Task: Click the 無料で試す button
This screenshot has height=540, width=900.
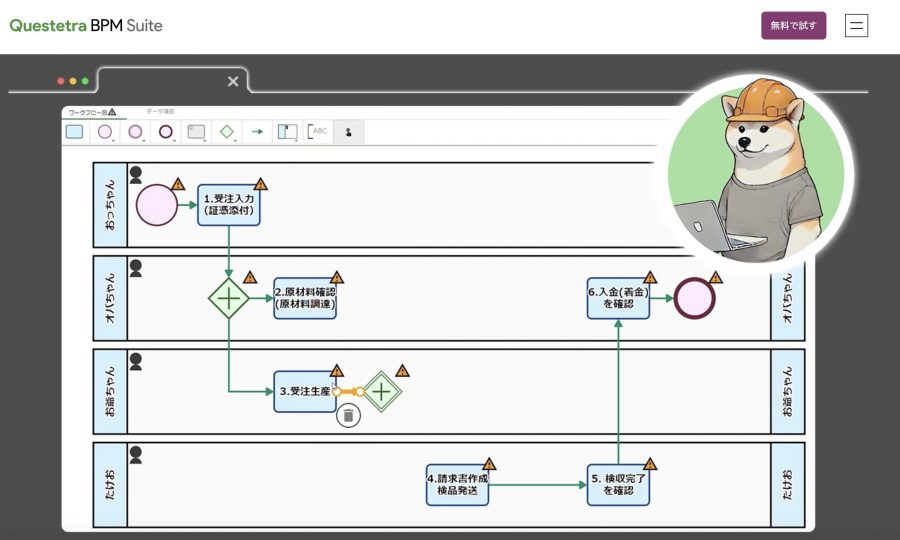Action: [793, 25]
